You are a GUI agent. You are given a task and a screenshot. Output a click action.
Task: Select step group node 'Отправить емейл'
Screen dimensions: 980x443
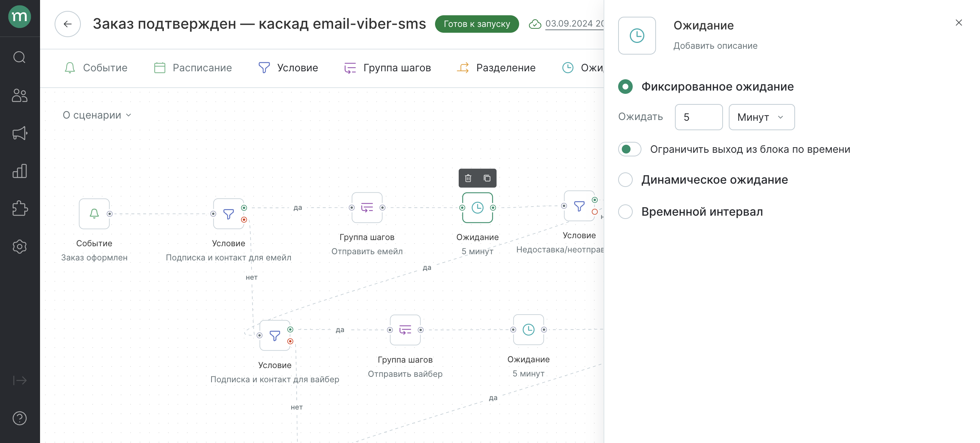[x=367, y=207]
